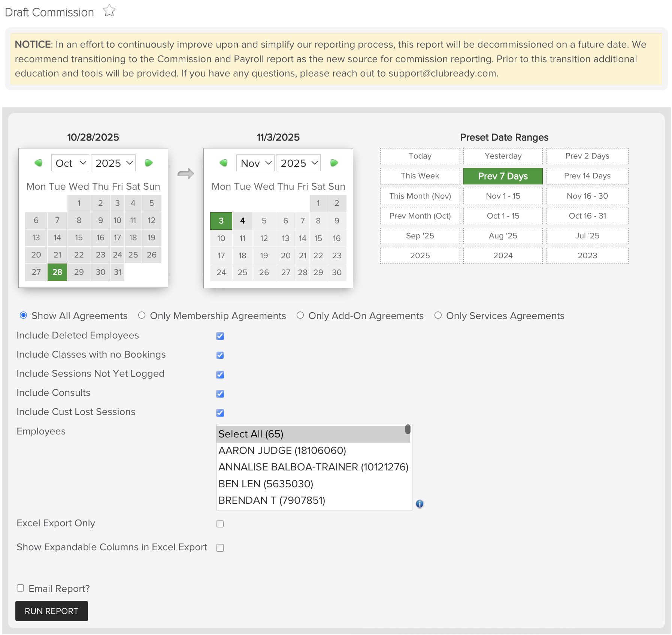The height and width of the screenshot is (635, 672).
Task: Choose the Prev 2 Days preset
Action: 587,156
